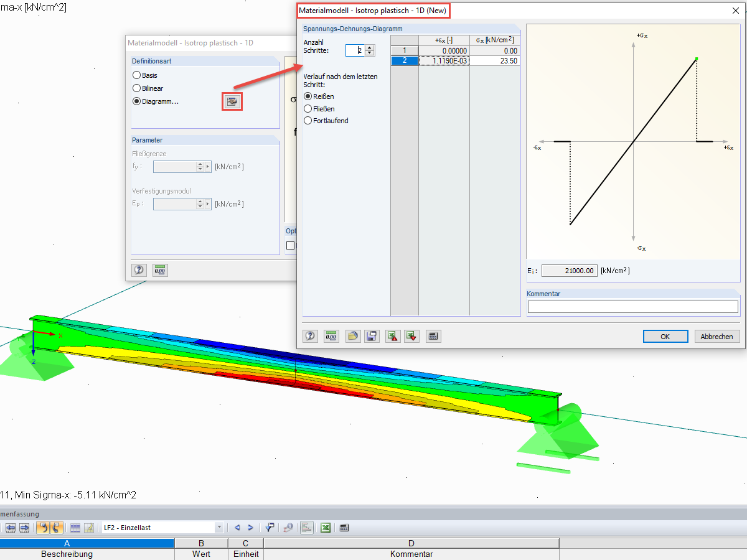Viewport: 747px width, 560px height.
Task: Toggle the first highlighted arrow icon in the bottom toolbar
Action: click(43, 528)
